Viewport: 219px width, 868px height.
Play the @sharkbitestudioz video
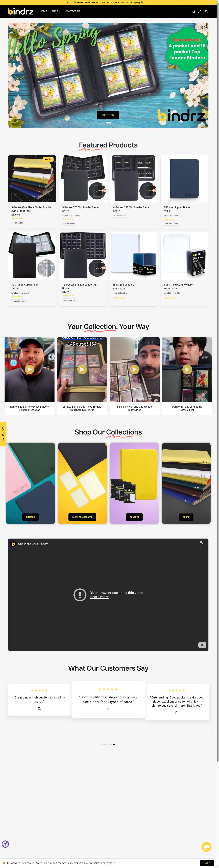click(29, 369)
